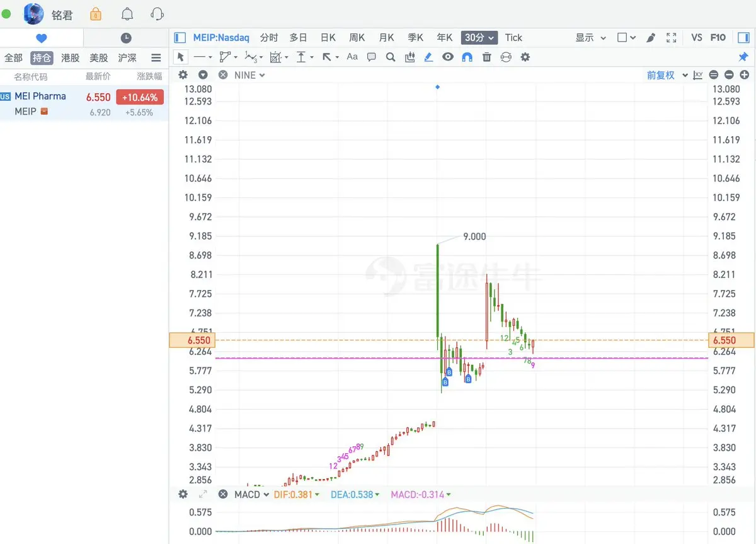The image size is (756, 544).
Task: Switch to Tick chart view
Action: (x=513, y=38)
